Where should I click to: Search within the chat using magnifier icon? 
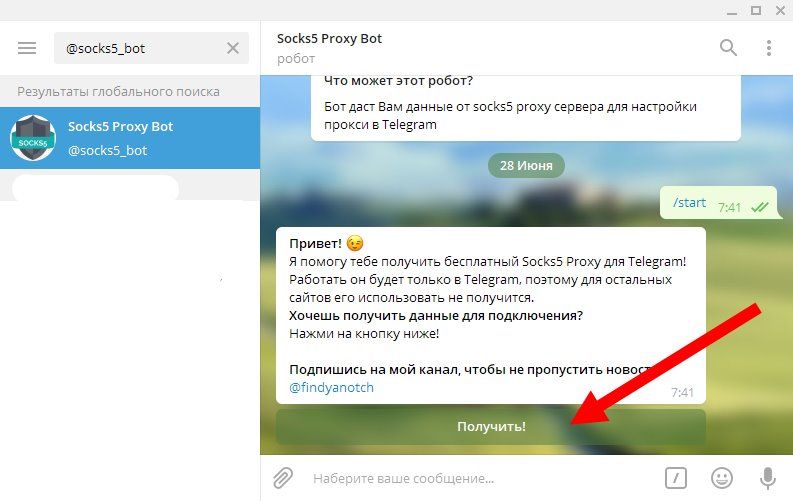coord(728,48)
